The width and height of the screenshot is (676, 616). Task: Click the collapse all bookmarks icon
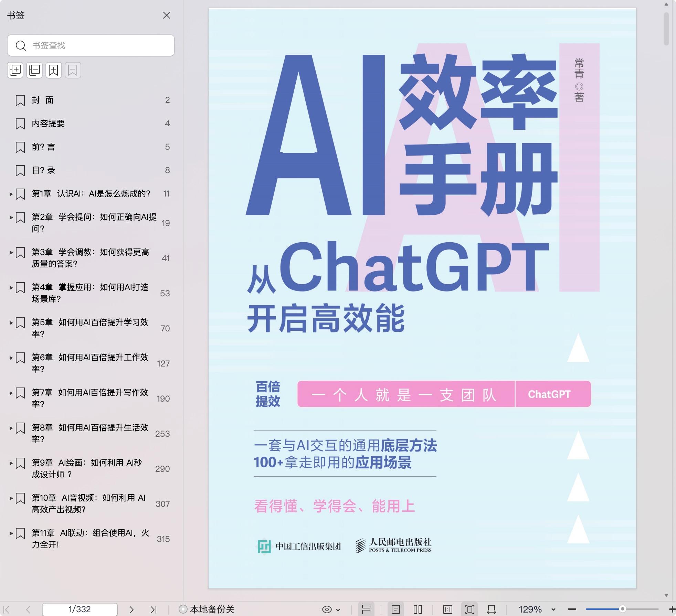pyautogui.click(x=34, y=70)
